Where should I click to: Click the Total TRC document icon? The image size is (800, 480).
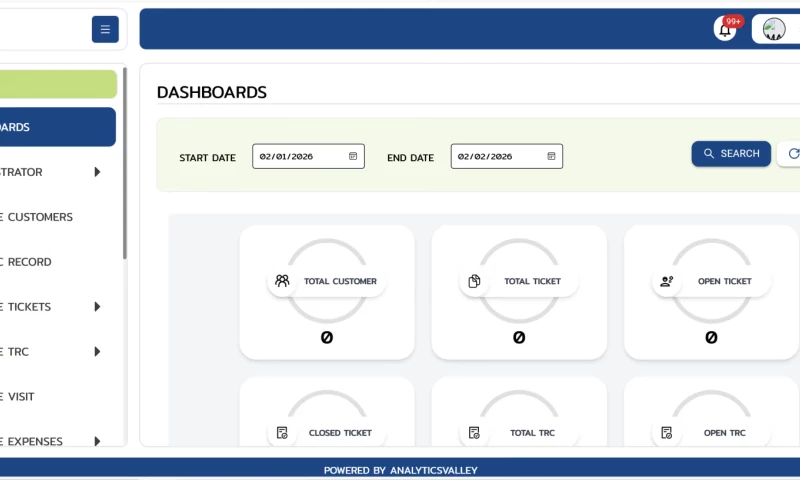(x=474, y=433)
